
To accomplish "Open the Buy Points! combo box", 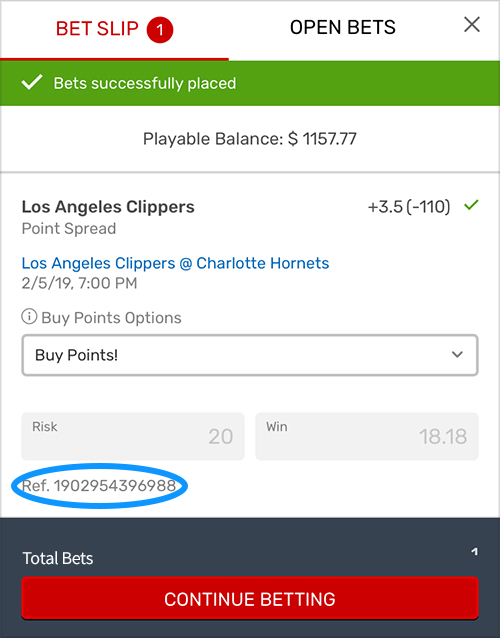I will 250,355.
